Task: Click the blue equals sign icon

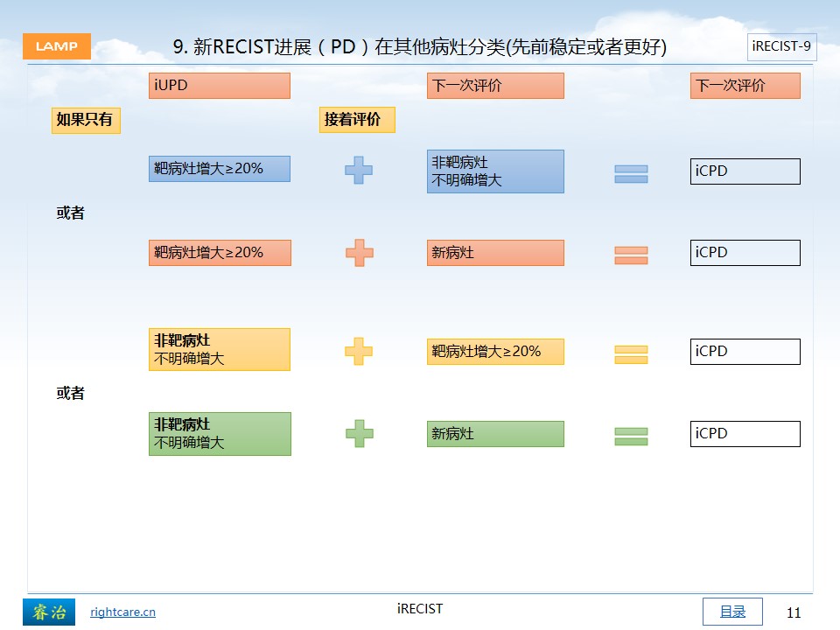Action: [x=631, y=174]
